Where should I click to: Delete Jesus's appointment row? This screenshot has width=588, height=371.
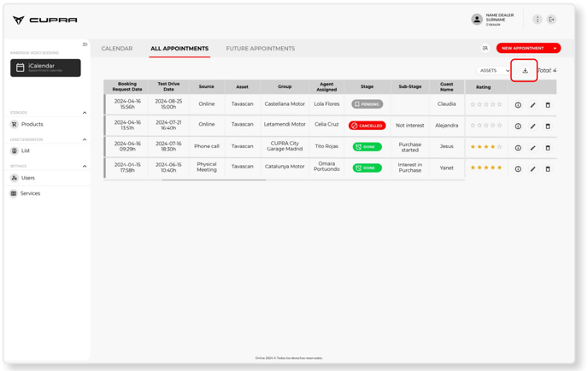click(x=548, y=148)
